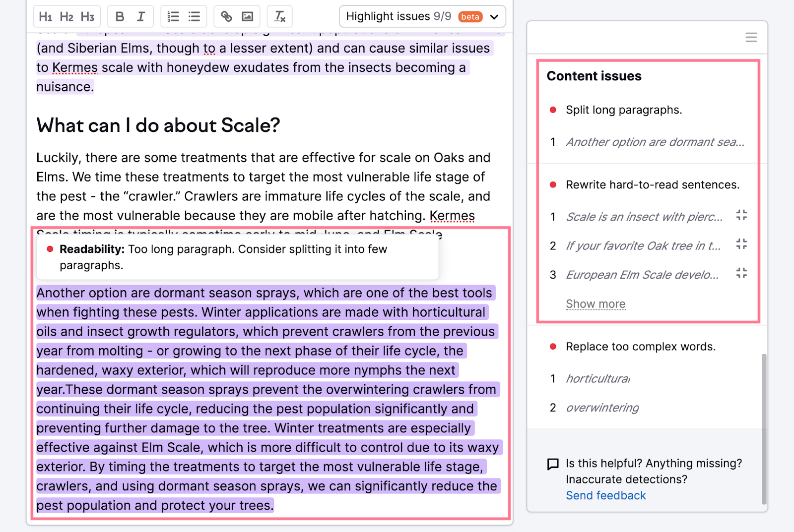Click 'Replace too complex words.' heading

[x=641, y=347]
